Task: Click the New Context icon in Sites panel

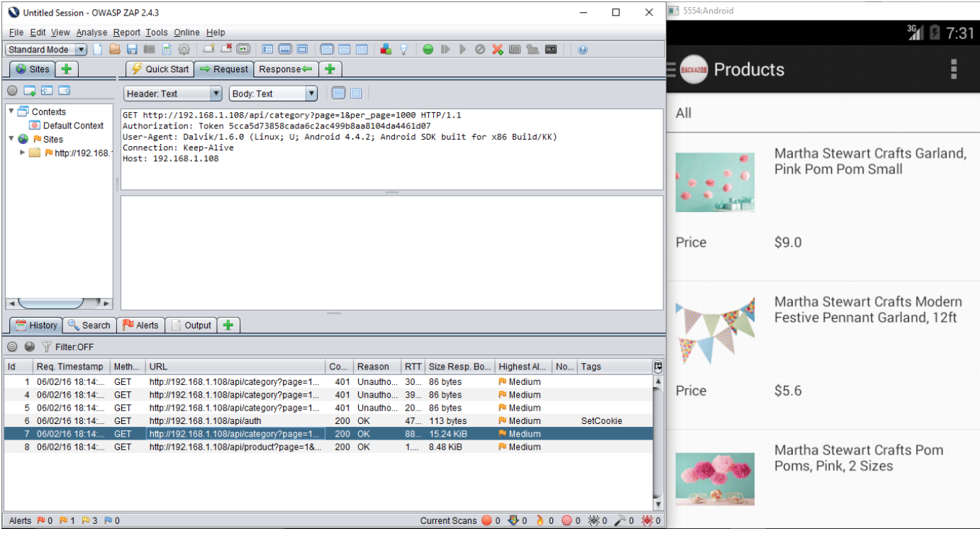Action: (30, 91)
